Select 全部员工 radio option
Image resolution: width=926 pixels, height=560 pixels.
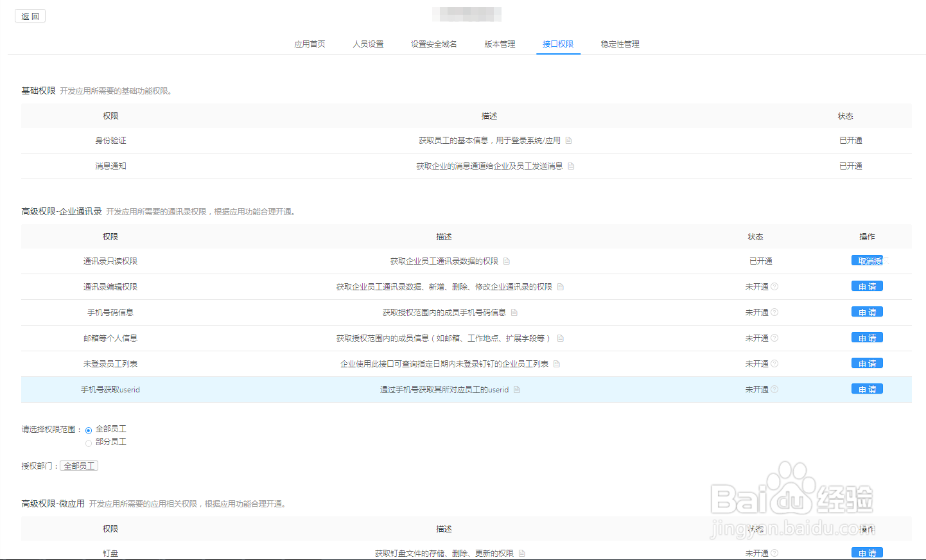[x=89, y=430]
